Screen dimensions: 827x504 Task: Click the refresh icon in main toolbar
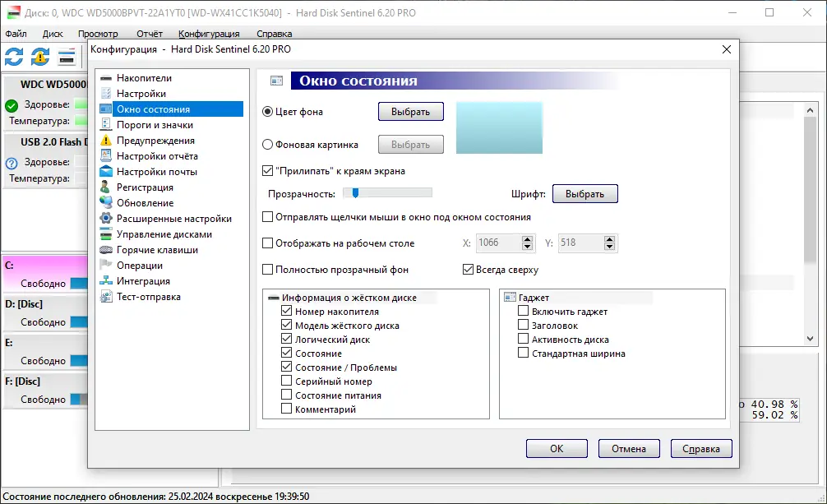click(x=14, y=57)
